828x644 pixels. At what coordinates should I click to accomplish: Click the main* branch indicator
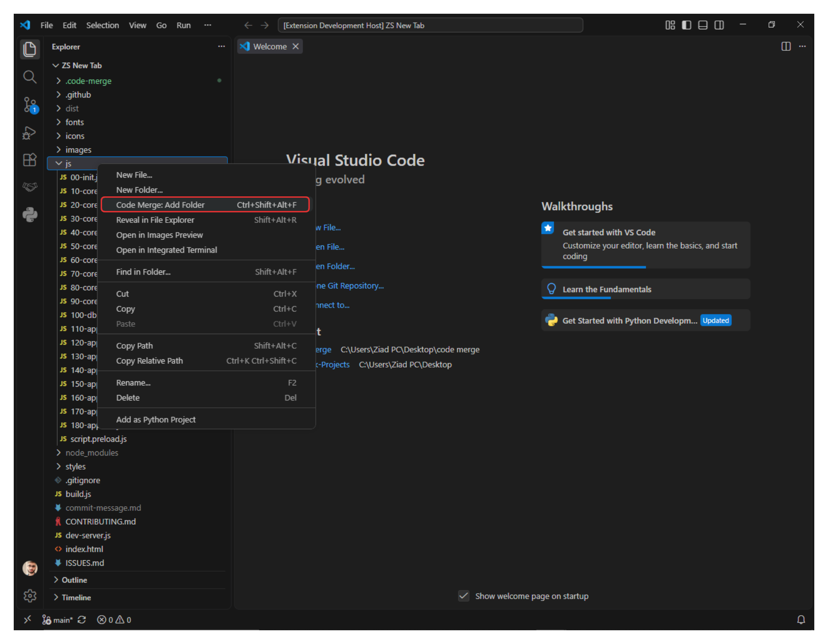click(x=57, y=620)
